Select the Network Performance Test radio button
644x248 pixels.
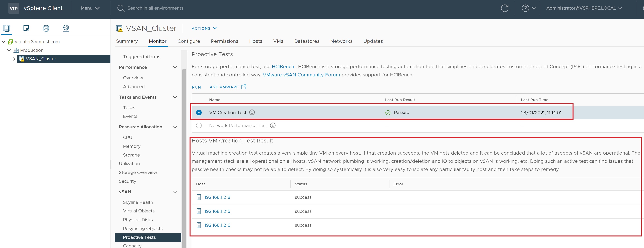click(x=199, y=125)
